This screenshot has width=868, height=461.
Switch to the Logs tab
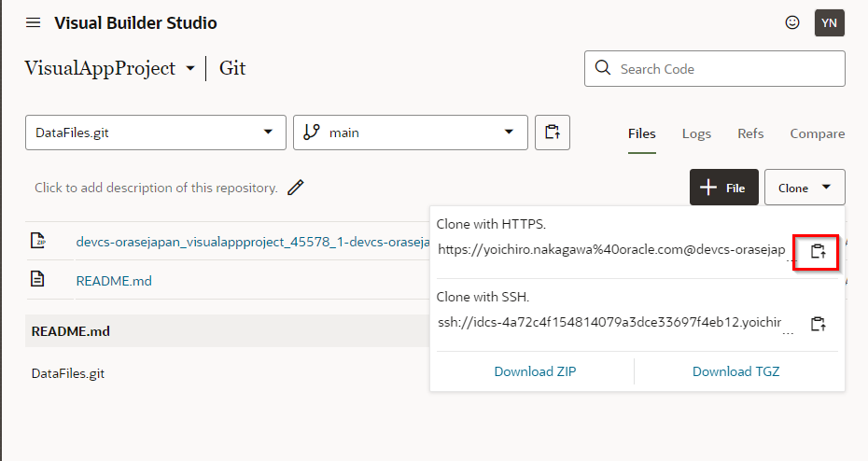(x=696, y=133)
